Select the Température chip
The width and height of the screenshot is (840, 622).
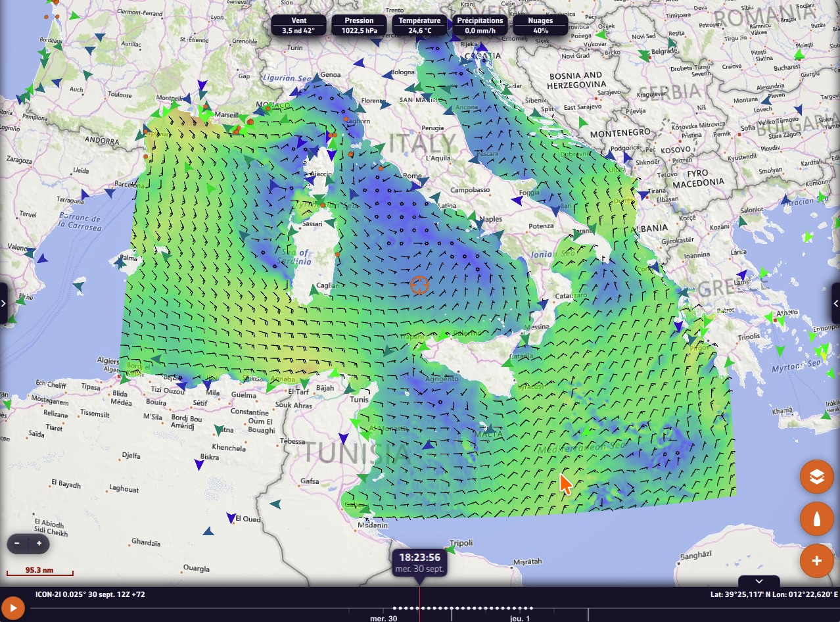pos(420,25)
